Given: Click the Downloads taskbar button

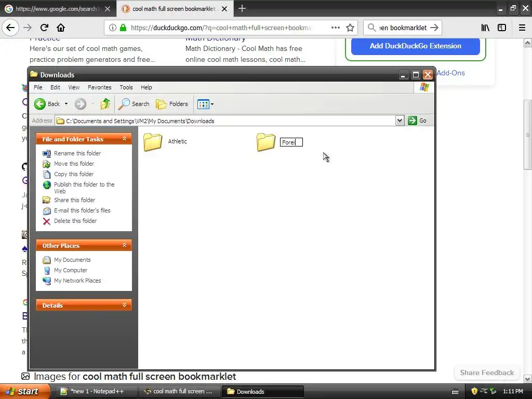Looking at the screenshot, I should coord(262,391).
